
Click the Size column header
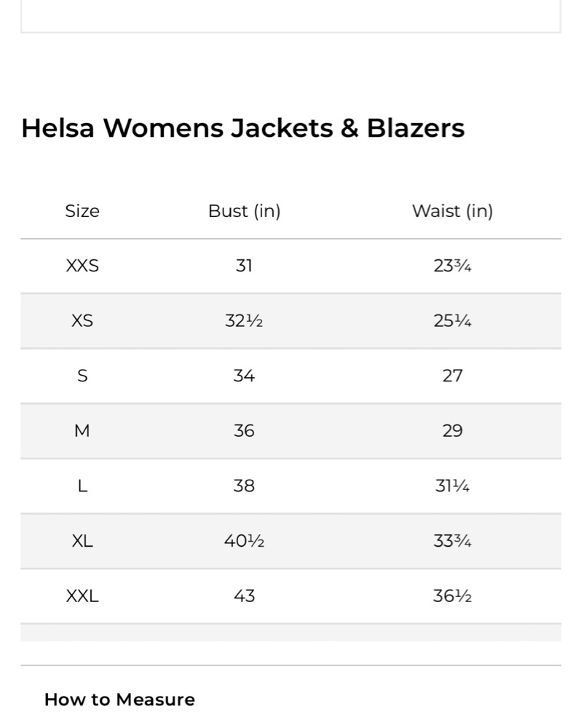pos(82,211)
